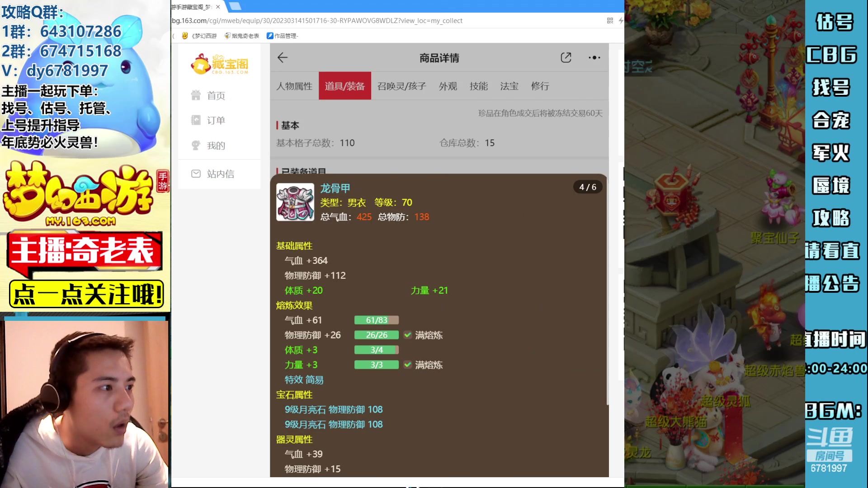The image size is (868, 488).
Task: Open the 召唤灵/孩子 tab
Action: coord(401,86)
